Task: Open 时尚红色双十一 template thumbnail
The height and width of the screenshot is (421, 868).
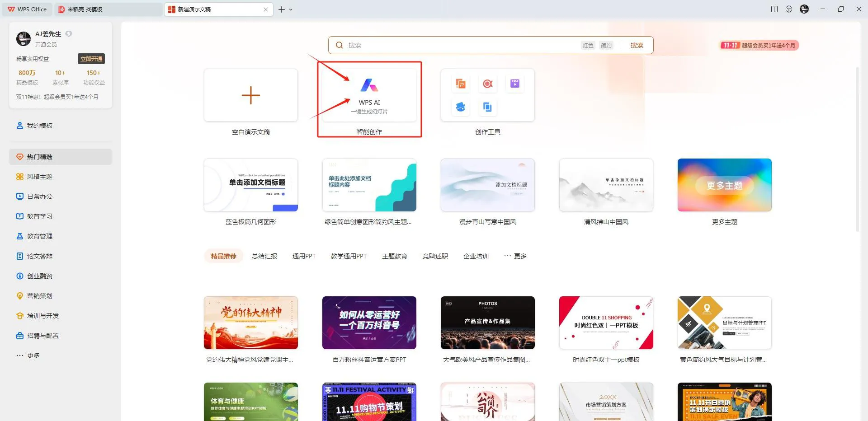Action: (606, 323)
